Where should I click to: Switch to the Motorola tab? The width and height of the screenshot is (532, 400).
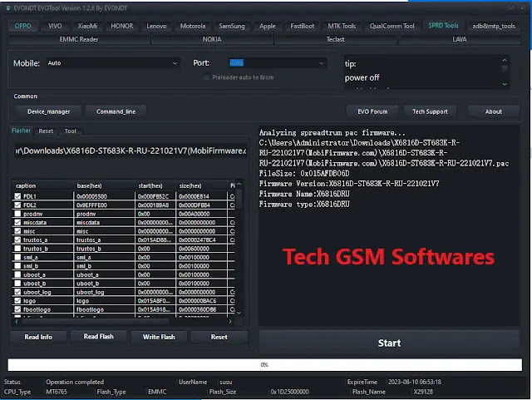click(193, 26)
